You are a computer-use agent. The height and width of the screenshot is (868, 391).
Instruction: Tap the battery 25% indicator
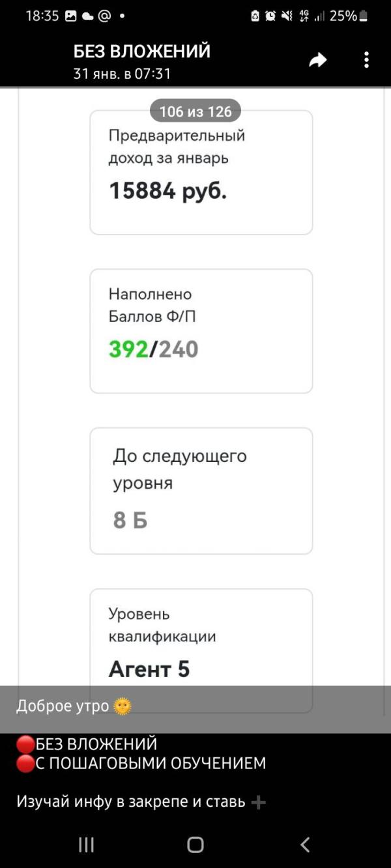click(349, 16)
